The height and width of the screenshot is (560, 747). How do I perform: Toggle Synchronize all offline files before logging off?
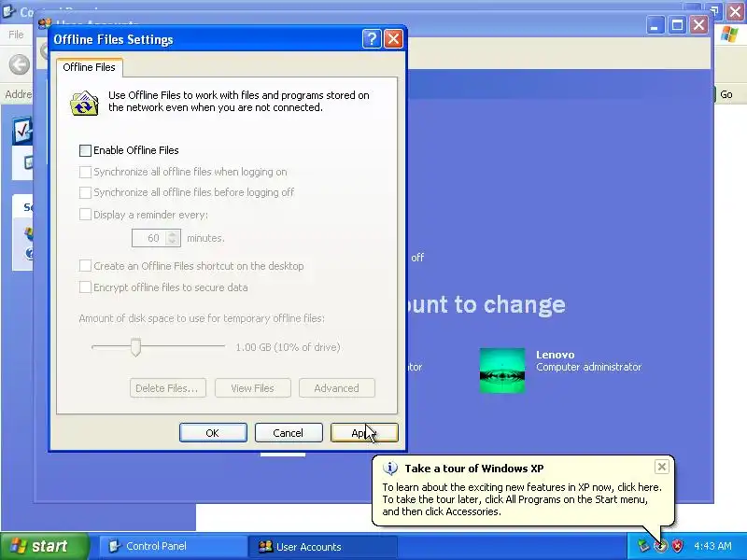tap(85, 192)
